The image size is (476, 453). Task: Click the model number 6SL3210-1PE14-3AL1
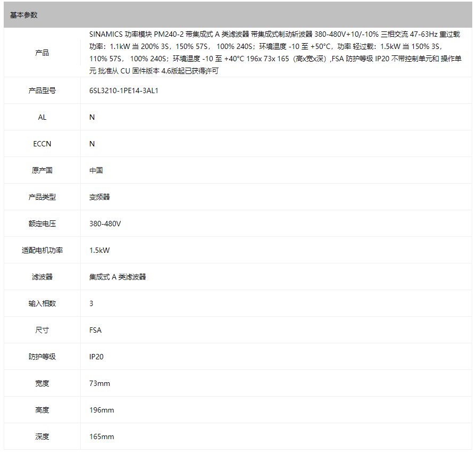tap(123, 90)
